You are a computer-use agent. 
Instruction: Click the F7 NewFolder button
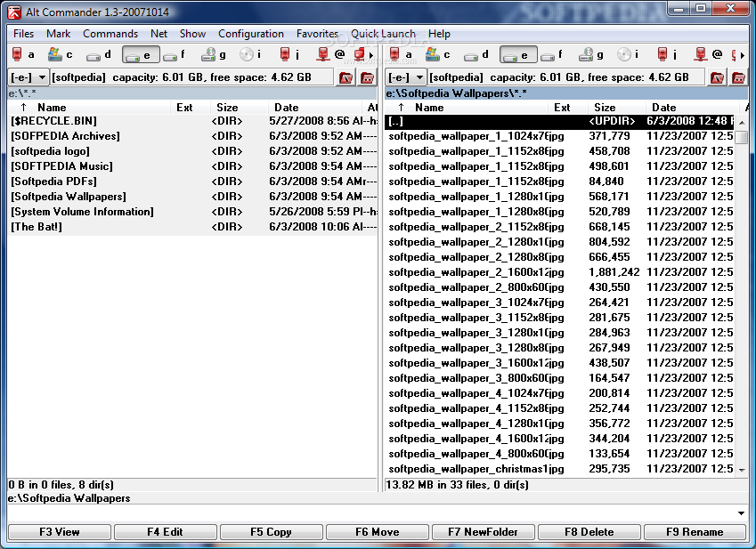tap(483, 532)
